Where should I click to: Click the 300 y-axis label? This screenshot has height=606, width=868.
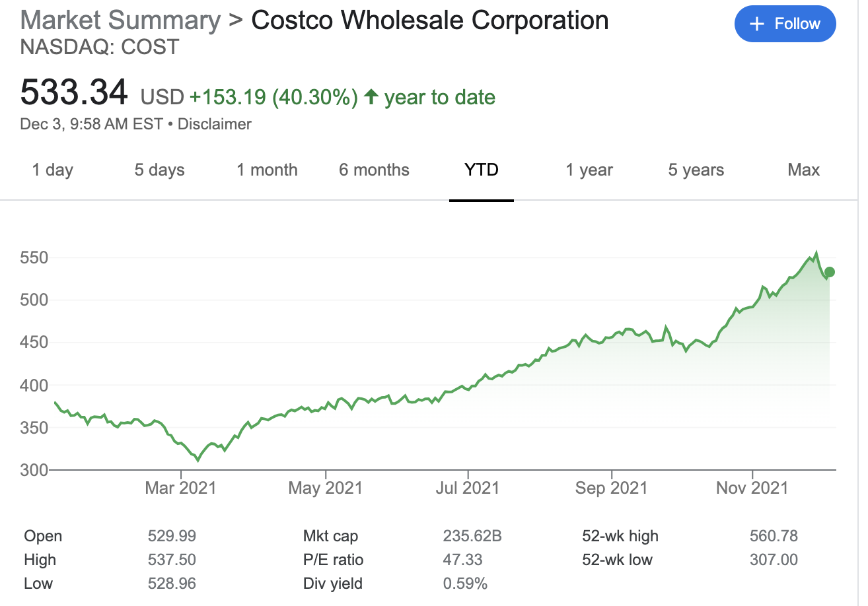[x=34, y=470]
